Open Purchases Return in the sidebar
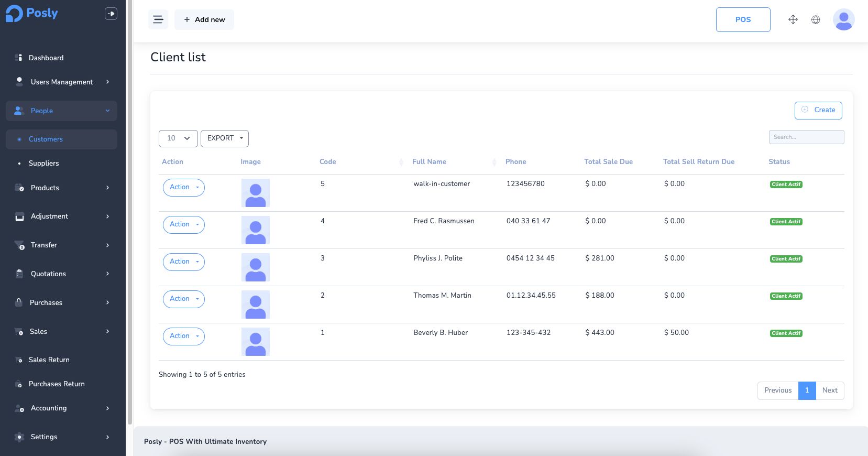Viewport: 868px width, 456px height. point(57,384)
